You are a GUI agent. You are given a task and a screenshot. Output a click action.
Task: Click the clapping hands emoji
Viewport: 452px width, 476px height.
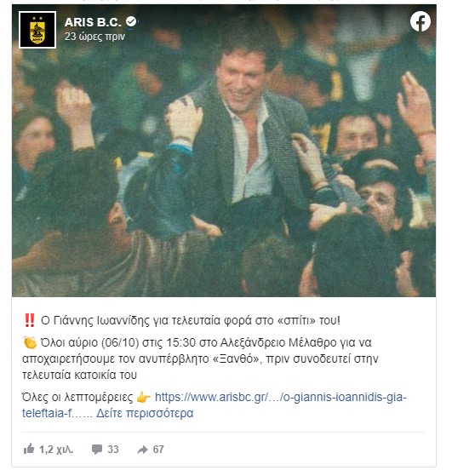[x=30, y=342]
